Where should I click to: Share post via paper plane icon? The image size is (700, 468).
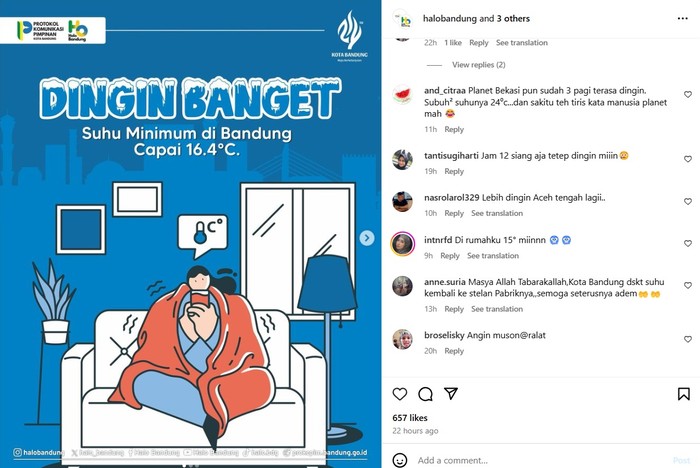(451, 393)
